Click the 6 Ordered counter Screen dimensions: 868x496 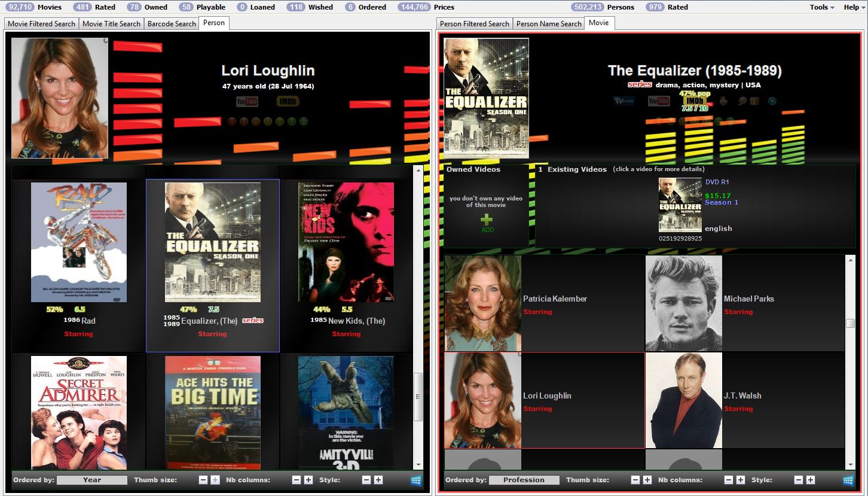pyautogui.click(x=365, y=7)
